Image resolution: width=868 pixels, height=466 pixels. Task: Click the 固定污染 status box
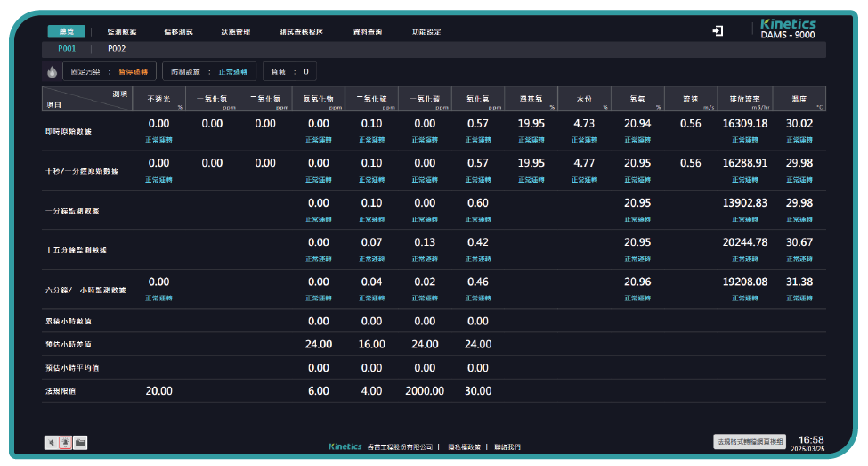[x=110, y=71]
